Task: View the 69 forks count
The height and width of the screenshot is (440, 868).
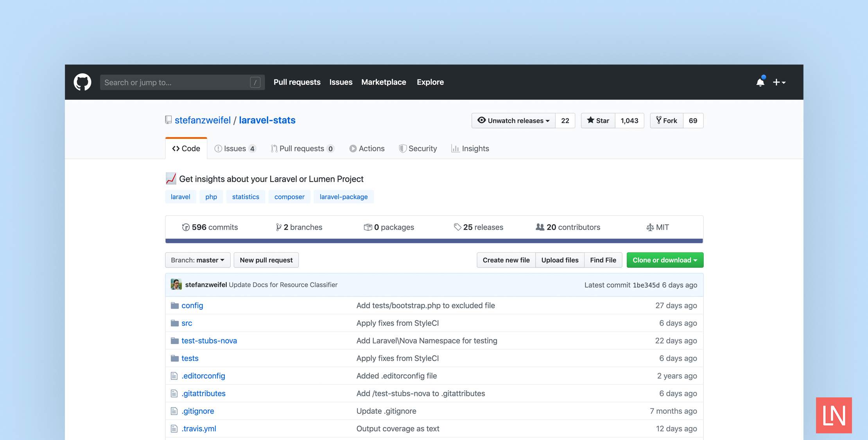Action: (693, 120)
